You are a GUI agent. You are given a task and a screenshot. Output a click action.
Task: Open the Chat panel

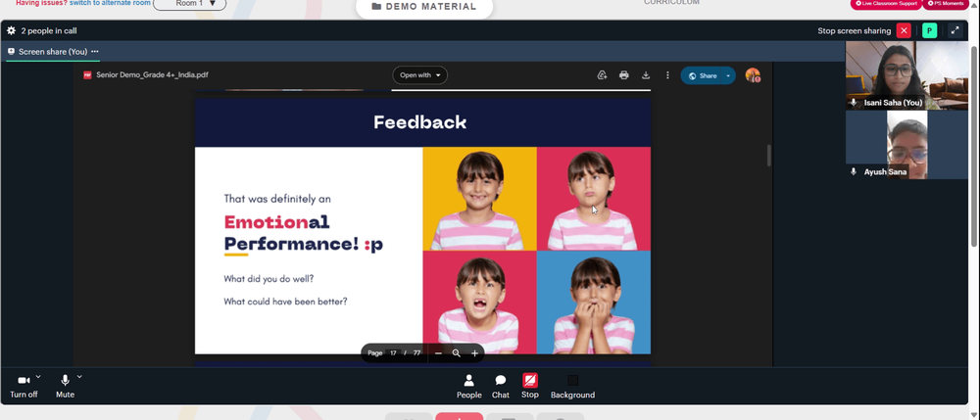(x=501, y=387)
